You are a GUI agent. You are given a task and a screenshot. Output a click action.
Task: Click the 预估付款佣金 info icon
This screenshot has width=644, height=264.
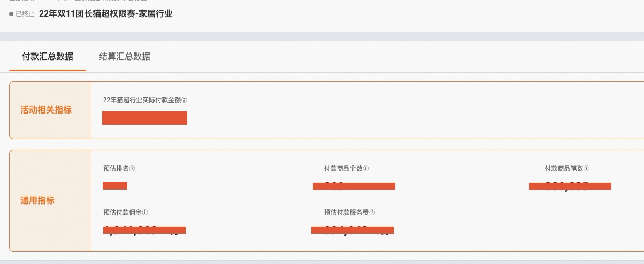pyautogui.click(x=145, y=213)
